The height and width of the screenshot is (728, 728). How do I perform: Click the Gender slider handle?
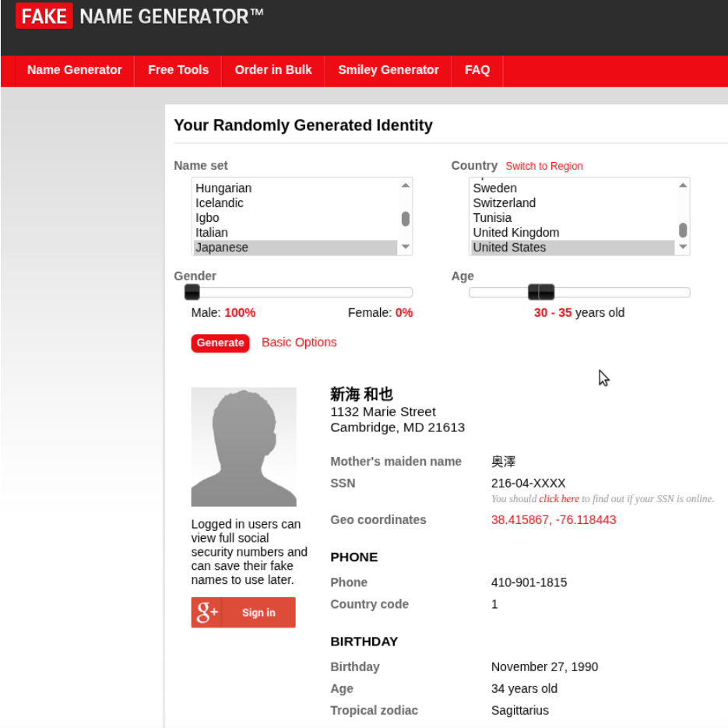click(x=192, y=292)
